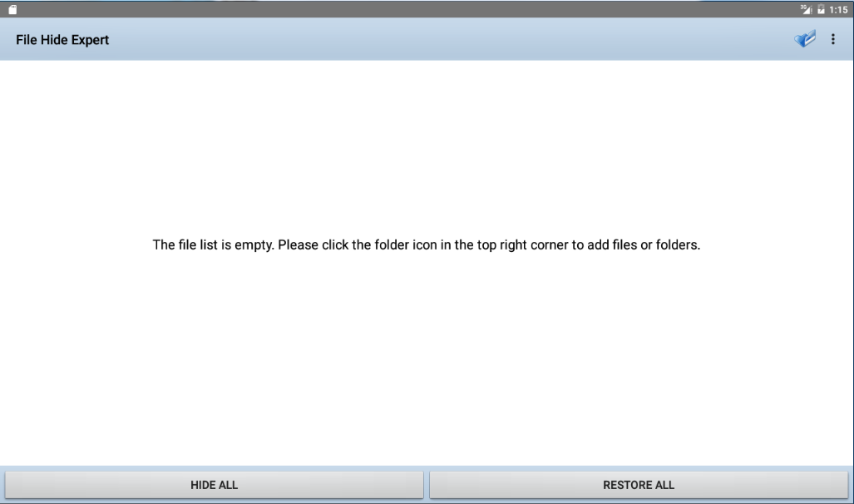Tap the battery charging icon
This screenshot has height=504, width=854.
pos(821,9)
